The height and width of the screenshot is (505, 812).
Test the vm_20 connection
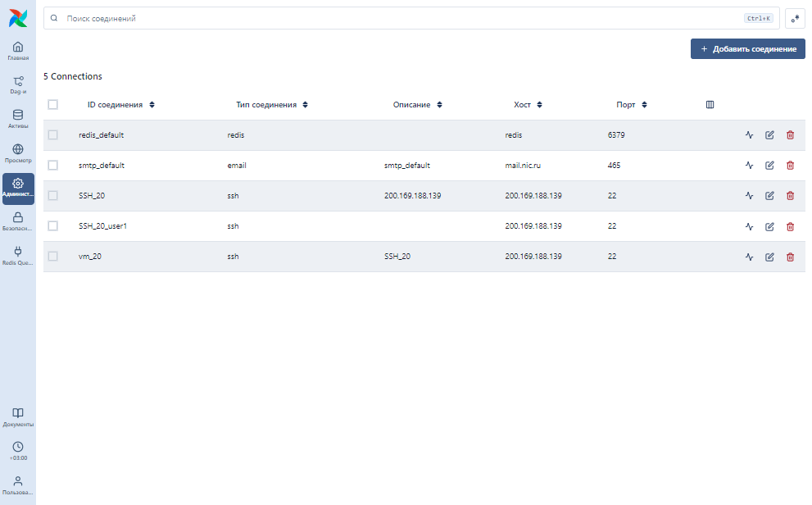pyautogui.click(x=749, y=257)
